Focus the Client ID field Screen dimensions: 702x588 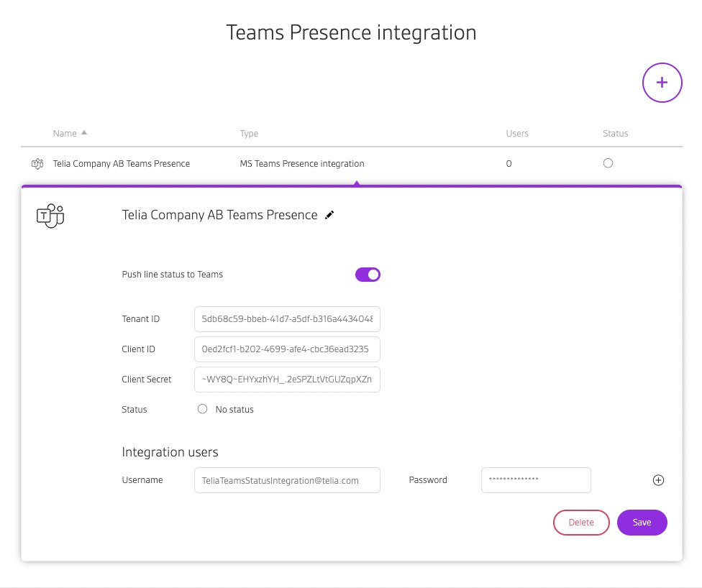[287, 349]
